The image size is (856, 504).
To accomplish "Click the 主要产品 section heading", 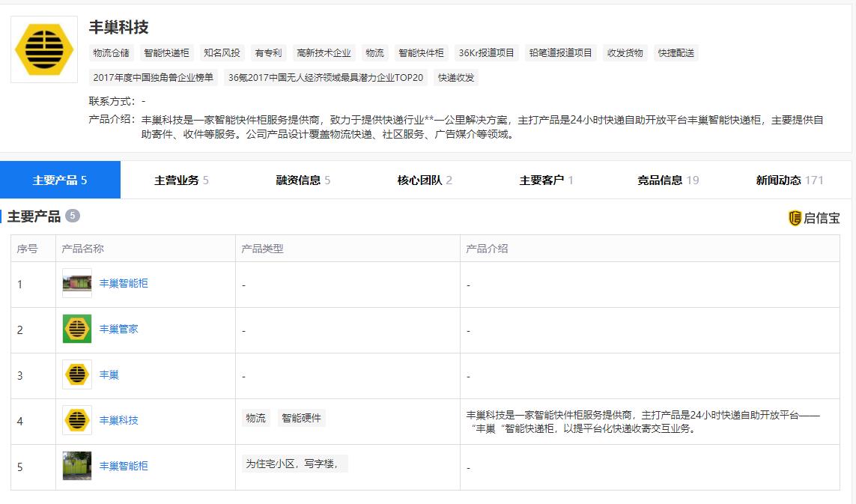I will pyautogui.click(x=33, y=216).
